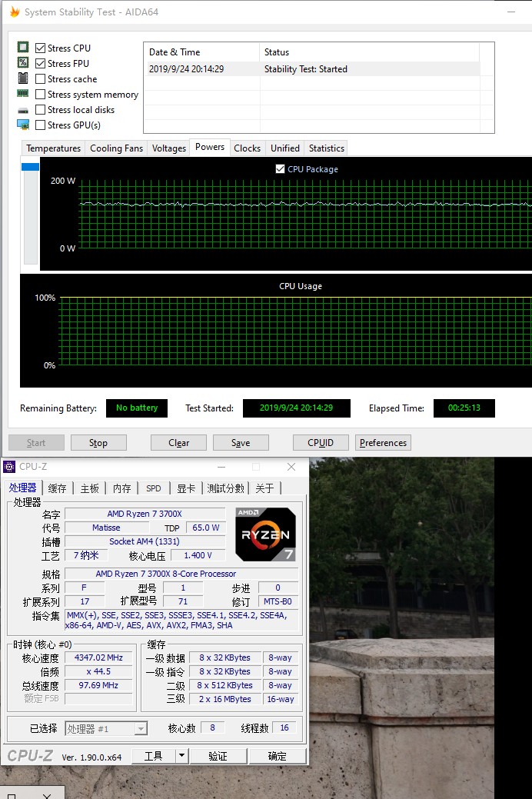Click the CPU-Z title bar app icon

click(x=9, y=466)
